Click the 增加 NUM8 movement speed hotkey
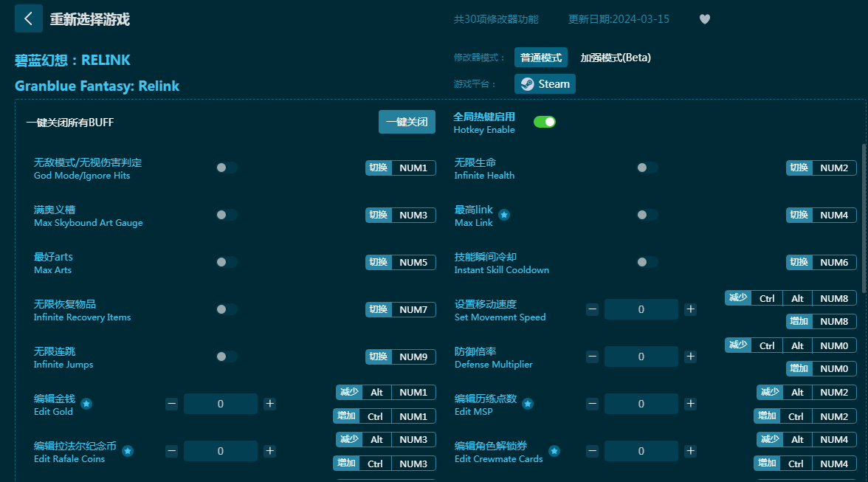Viewport: 868px width, 482px height. tap(821, 321)
